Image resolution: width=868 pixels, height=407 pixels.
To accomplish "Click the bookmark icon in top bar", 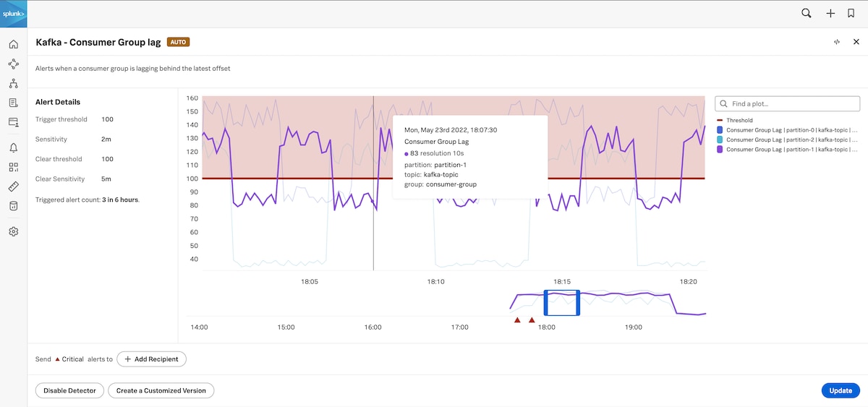I will [851, 13].
